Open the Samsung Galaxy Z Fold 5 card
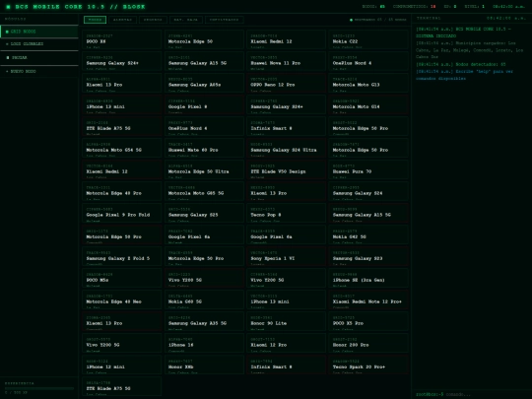This screenshot has height=399, width=532. point(122,256)
